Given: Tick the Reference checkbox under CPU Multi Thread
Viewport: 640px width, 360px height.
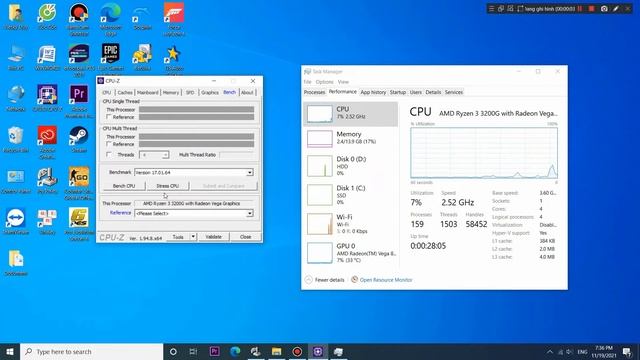Looking at the screenshot, I should coord(109,144).
